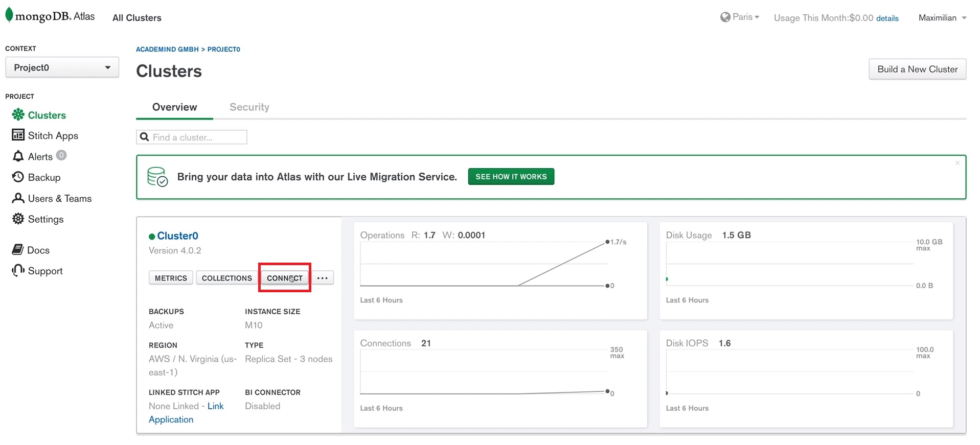Click the Backups Active value

(x=161, y=325)
